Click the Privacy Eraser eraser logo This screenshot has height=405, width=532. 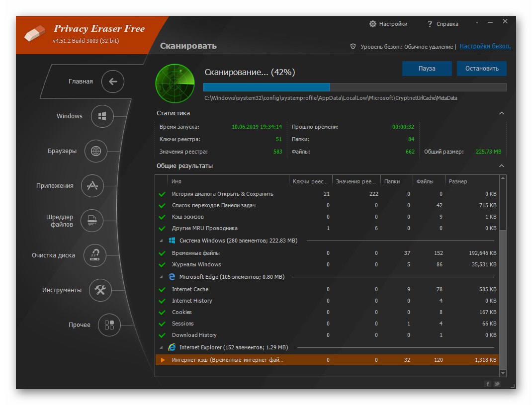pyautogui.click(x=35, y=33)
